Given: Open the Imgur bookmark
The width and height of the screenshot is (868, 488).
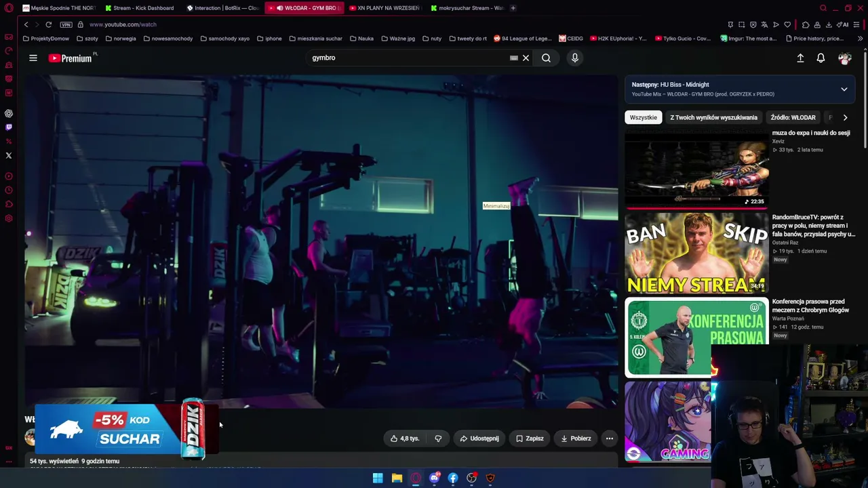Looking at the screenshot, I should (749, 39).
